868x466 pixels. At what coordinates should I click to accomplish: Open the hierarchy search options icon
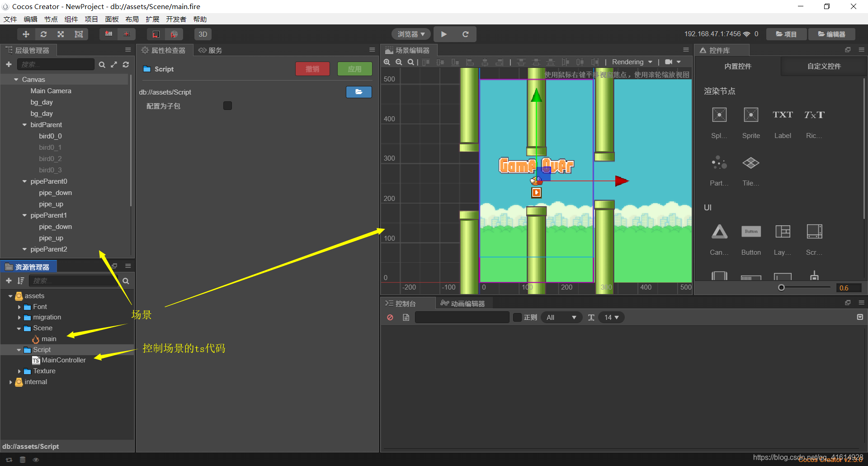[x=102, y=65]
